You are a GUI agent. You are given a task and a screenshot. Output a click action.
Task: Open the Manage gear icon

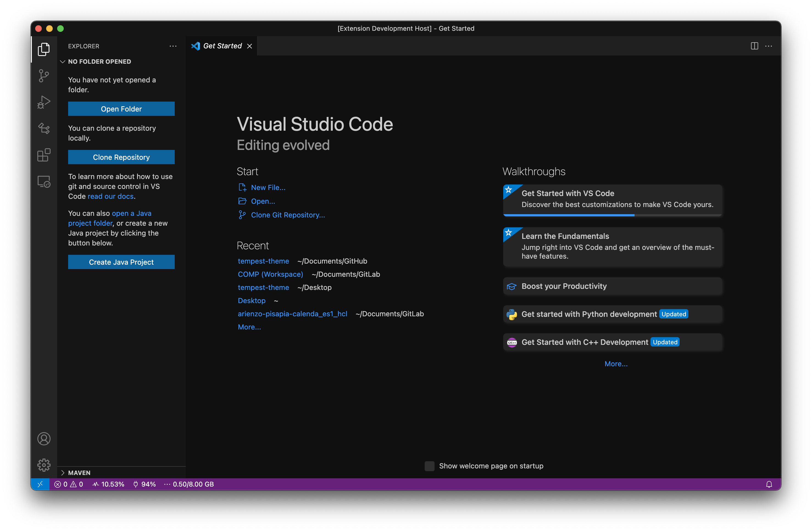coord(44,465)
